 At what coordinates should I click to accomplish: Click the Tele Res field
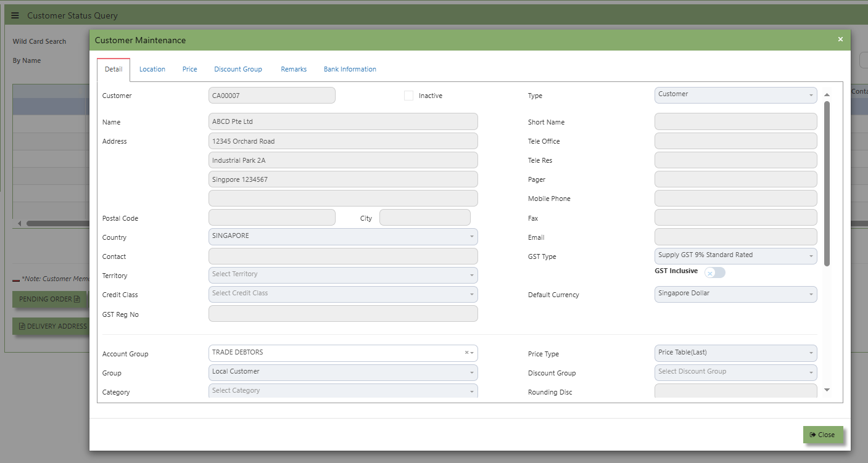tap(735, 160)
